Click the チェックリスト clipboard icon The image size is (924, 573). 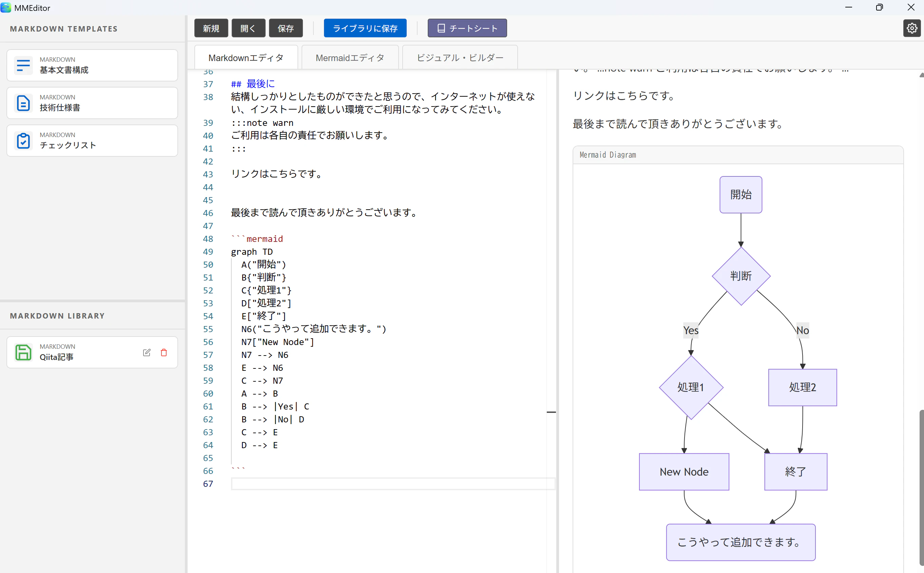coord(23,140)
